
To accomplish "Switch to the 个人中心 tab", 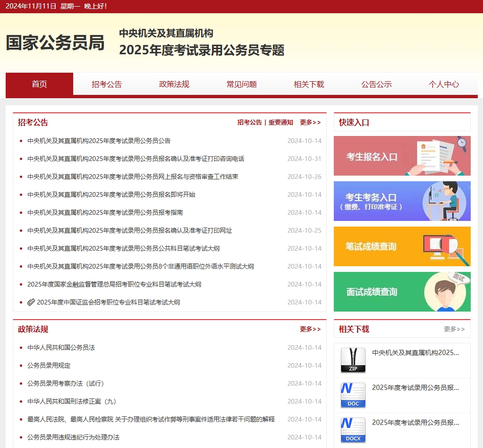I will pyautogui.click(x=444, y=84).
